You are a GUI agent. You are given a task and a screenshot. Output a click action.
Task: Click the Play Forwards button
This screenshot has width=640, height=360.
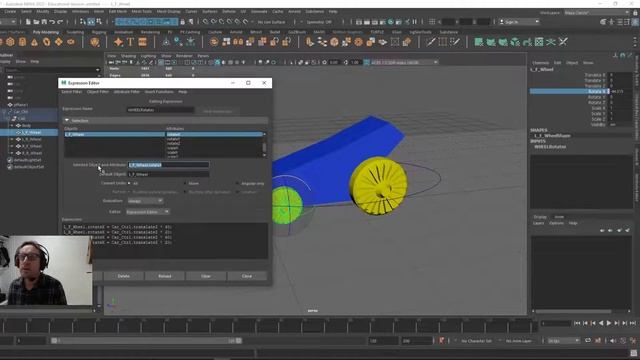click(x=609, y=323)
